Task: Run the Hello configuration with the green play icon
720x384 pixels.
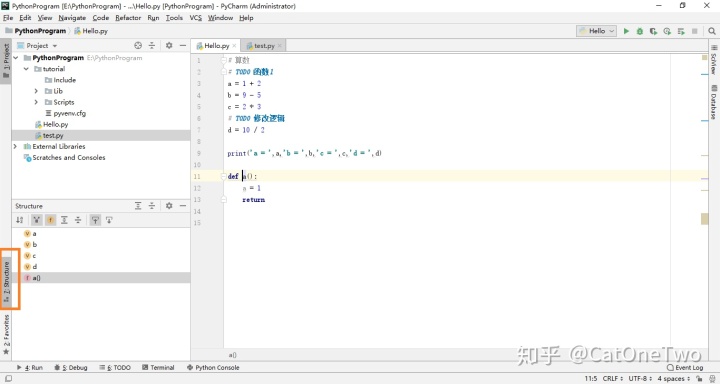Action: [626, 31]
